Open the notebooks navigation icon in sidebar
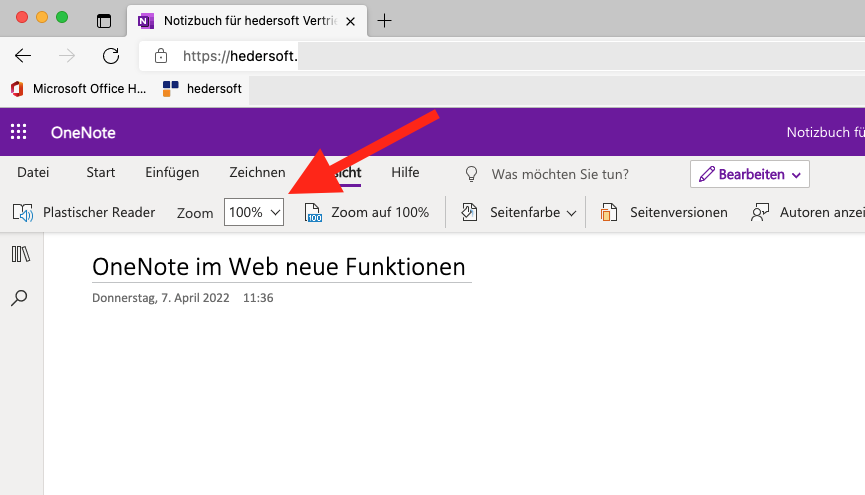 pyautogui.click(x=21, y=254)
